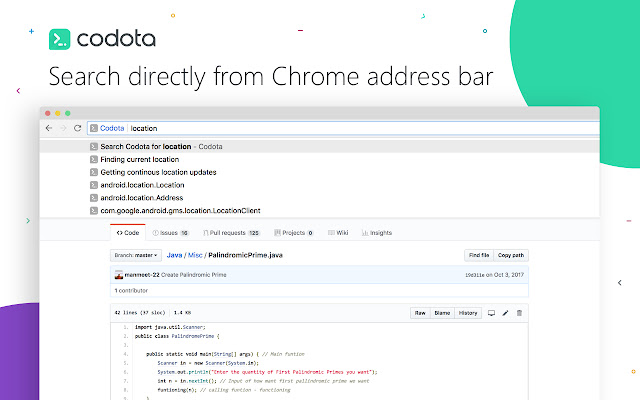Reload the page with refresh icon
Viewport: 640px width, 400px height.
(x=76, y=128)
